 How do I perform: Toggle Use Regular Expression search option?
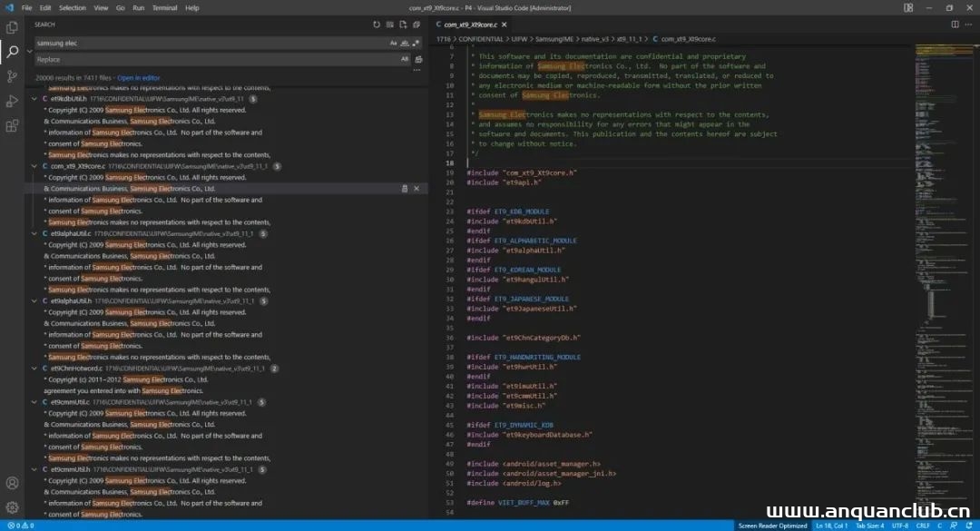416,43
